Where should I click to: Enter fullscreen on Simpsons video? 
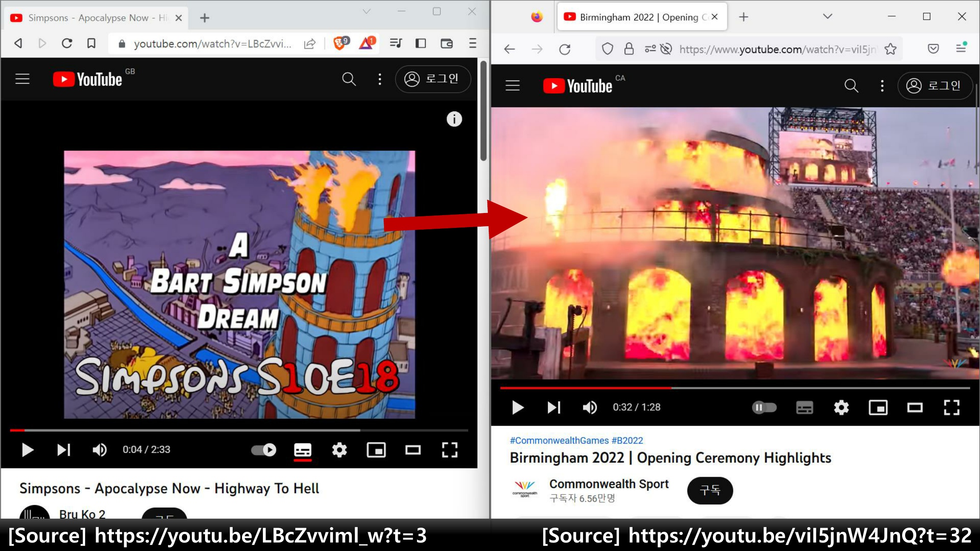point(450,450)
